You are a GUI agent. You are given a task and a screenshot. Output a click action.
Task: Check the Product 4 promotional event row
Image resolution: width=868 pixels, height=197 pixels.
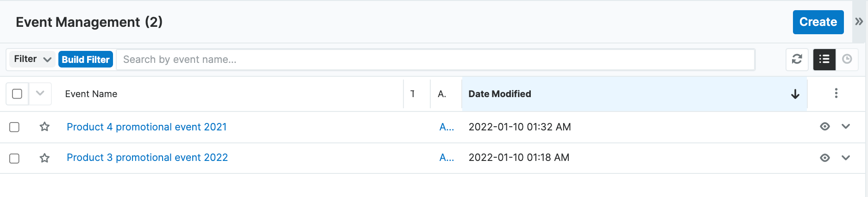[14, 127]
